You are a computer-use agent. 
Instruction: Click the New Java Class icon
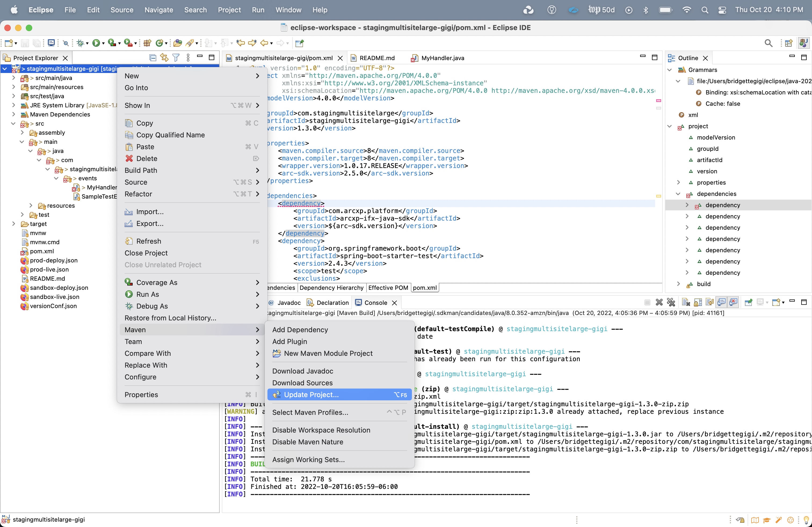pos(159,43)
